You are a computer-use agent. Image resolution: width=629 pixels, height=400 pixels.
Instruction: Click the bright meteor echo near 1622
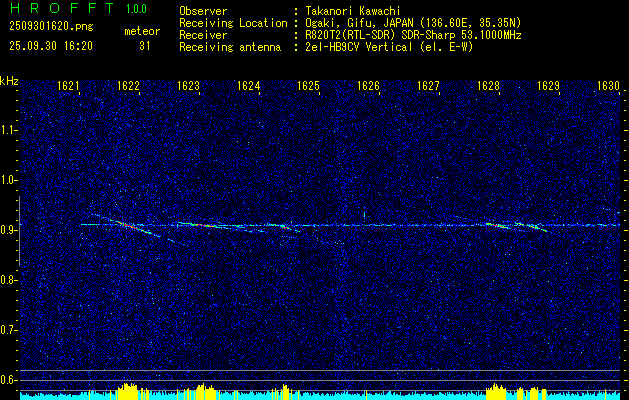[x=132, y=227]
